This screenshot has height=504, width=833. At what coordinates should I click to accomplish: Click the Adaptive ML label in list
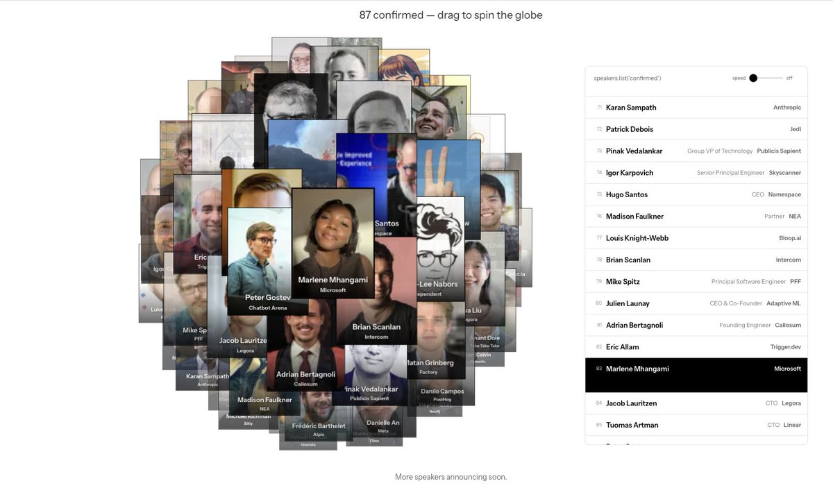tap(784, 303)
